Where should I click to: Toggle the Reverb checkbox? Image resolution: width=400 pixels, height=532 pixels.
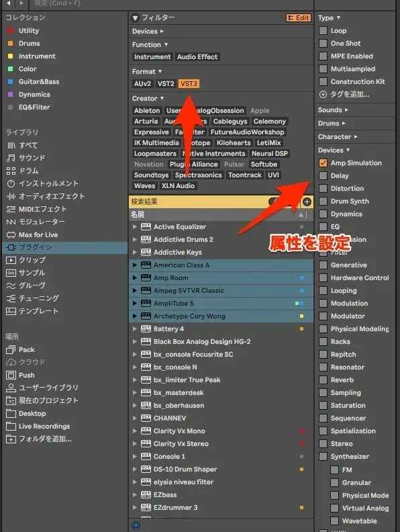[323, 380]
